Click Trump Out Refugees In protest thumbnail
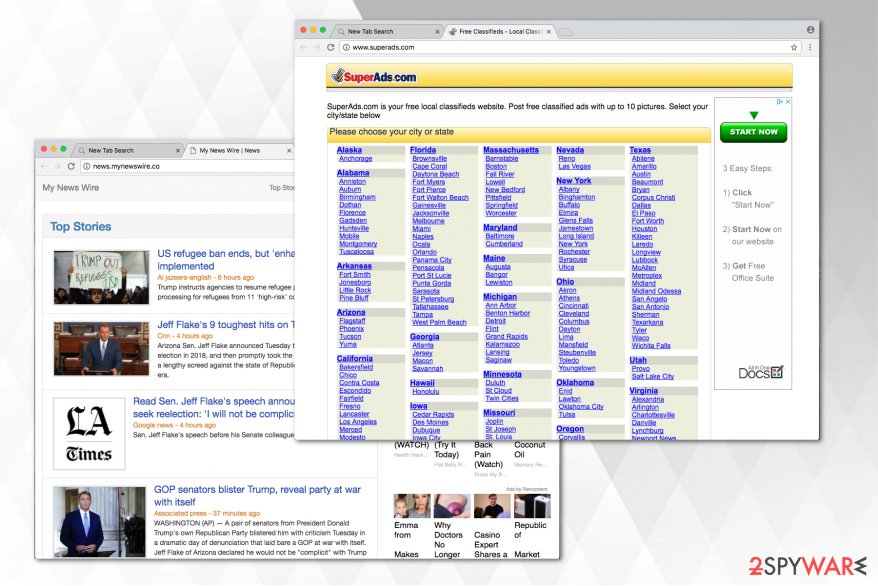This screenshot has height=586, width=878. click(101, 278)
